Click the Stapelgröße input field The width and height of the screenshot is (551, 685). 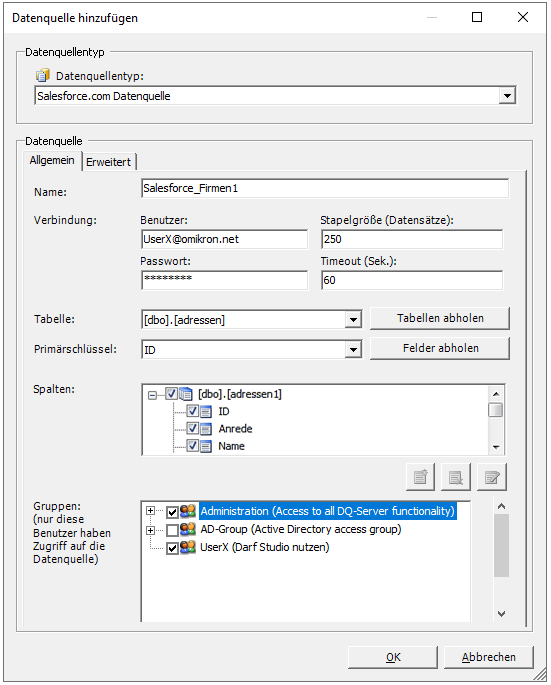pyautogui.click(x=412, y=239)
